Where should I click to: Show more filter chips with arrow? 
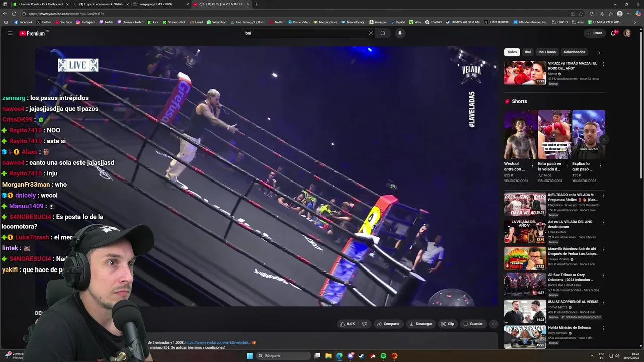pos(599,52)
